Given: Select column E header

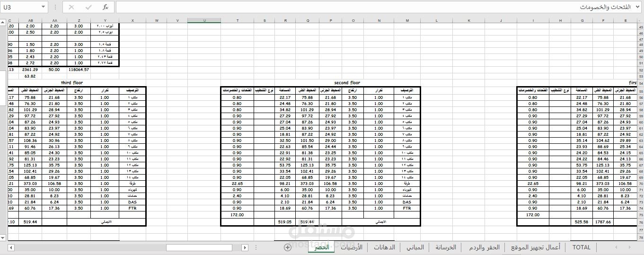Looking at the screenshot, I should pyautogui.click(x=626, y=21).
